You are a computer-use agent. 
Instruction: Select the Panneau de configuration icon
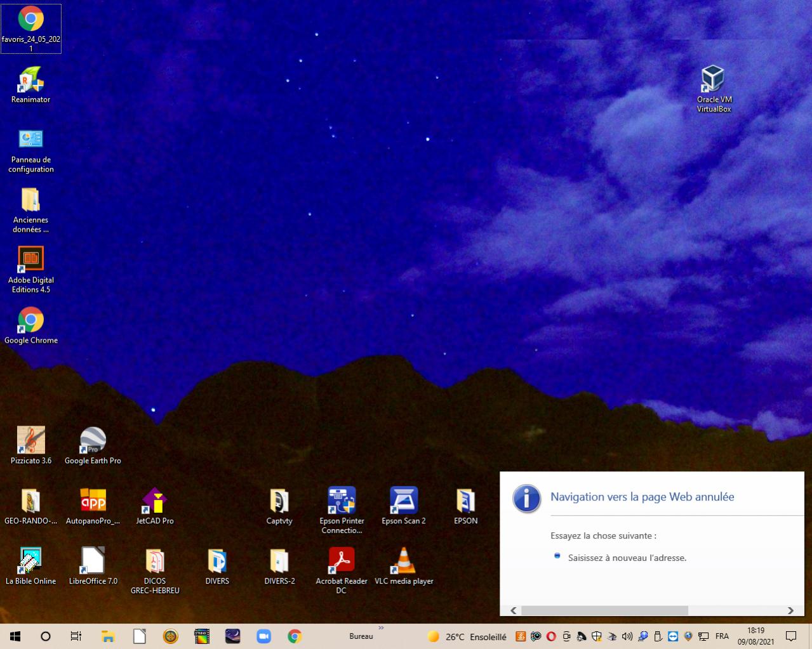[x=30, y=151]
